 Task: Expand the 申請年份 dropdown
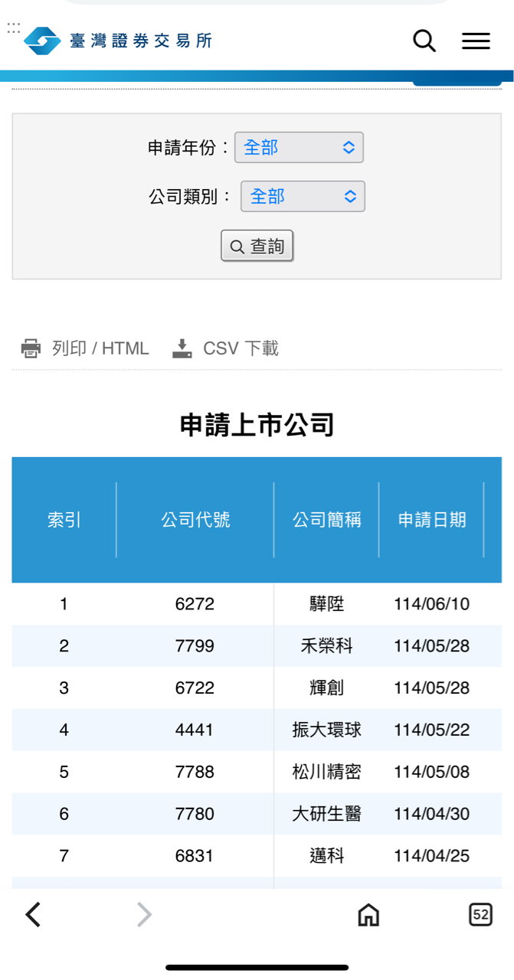coord(299,148)
